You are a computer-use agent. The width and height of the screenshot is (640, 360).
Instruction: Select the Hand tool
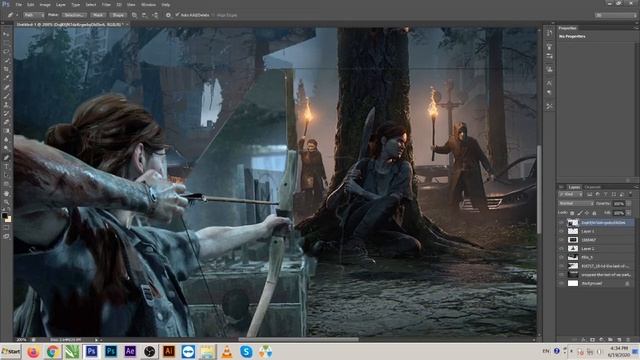click(x=6, y=193)
